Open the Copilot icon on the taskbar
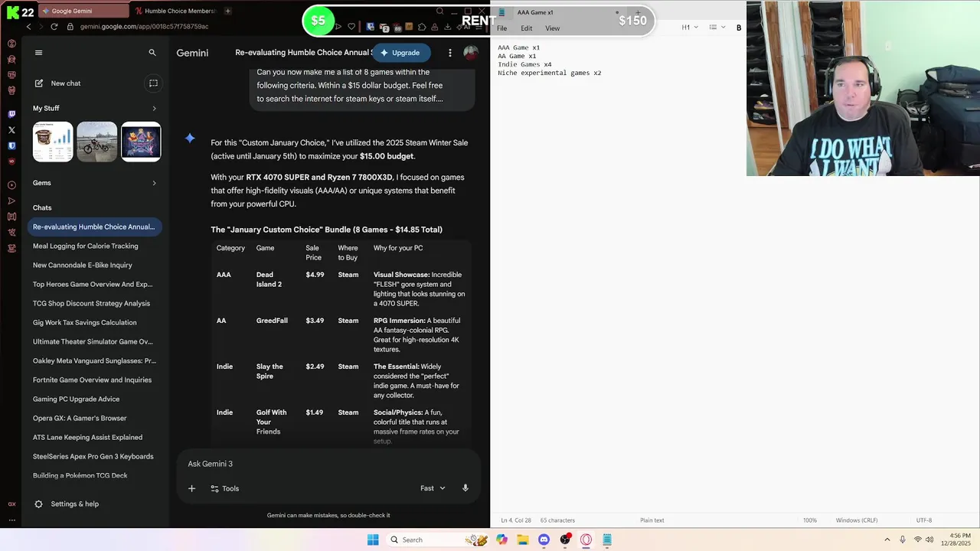 (x=501, y=540)
